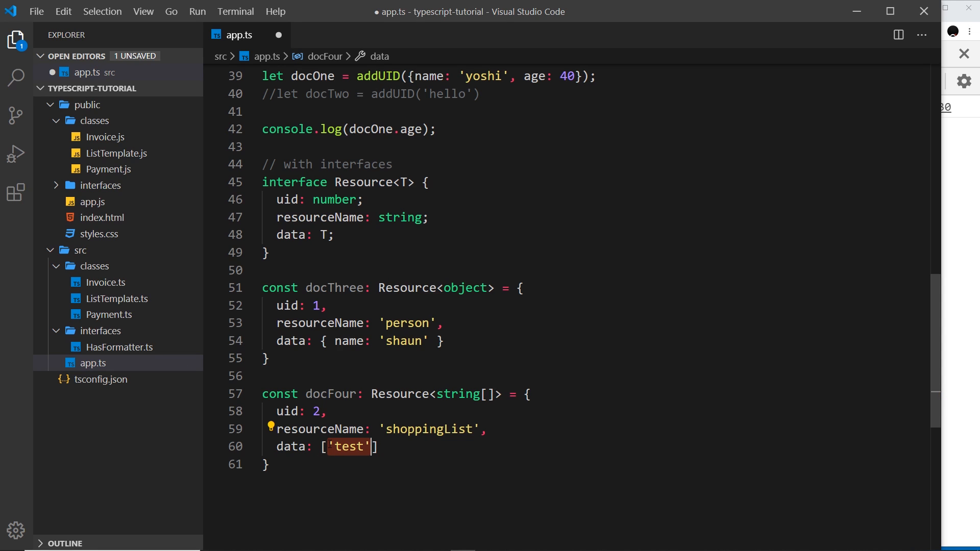Open Manage gear in activity bar
This screenshot has height=551, width=980.
point(16,531)
